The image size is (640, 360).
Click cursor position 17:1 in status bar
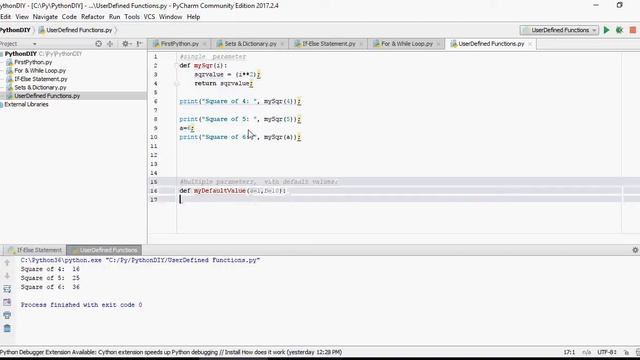[x=569, y=352]
